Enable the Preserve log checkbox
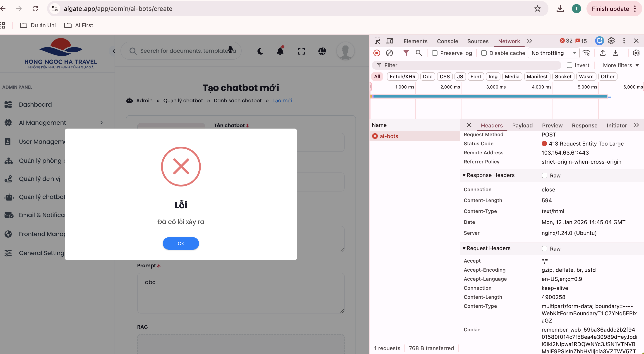Viewport: 644px width, 354px height. tap(435, 53)
